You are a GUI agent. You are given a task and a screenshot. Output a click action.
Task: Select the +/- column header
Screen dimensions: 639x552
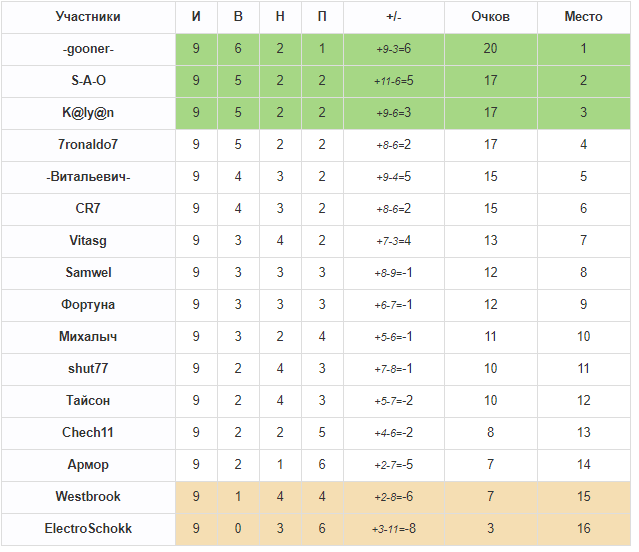tap(394, 16)
